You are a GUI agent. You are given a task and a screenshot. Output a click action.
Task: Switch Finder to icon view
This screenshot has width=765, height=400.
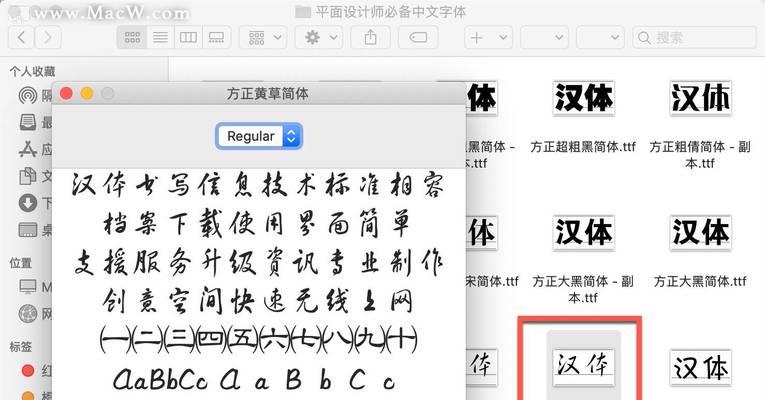pyautogui.click(x=132, y=38)
